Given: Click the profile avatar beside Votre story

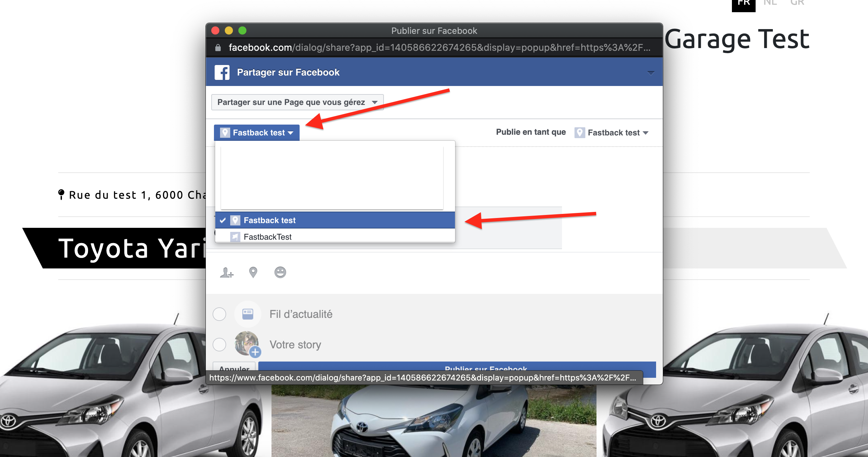Looking at the screenshot, I should coord(247,344).
